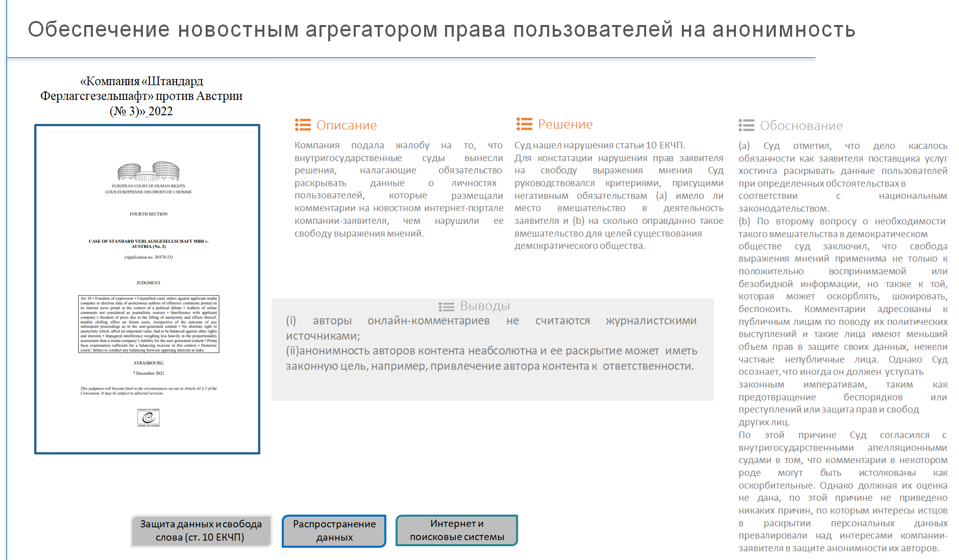Select the slide title about анонимность
The image size is (959, 560).
(x=441, y=30)
